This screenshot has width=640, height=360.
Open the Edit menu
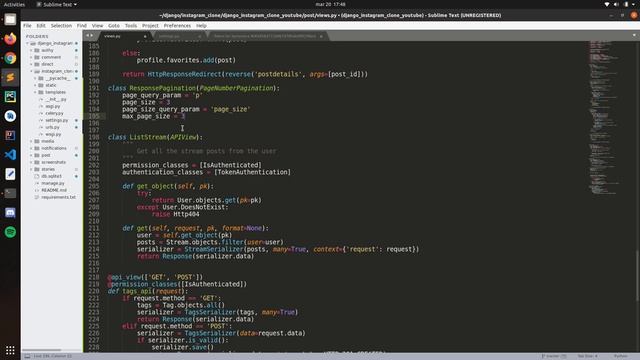[41, 25]
